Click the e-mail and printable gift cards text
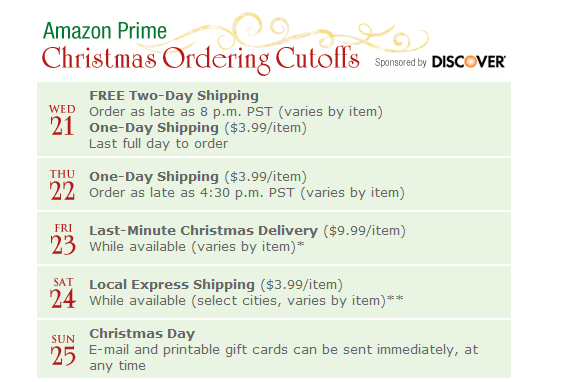This screenshot has width=566, height=382. [284, 357]
